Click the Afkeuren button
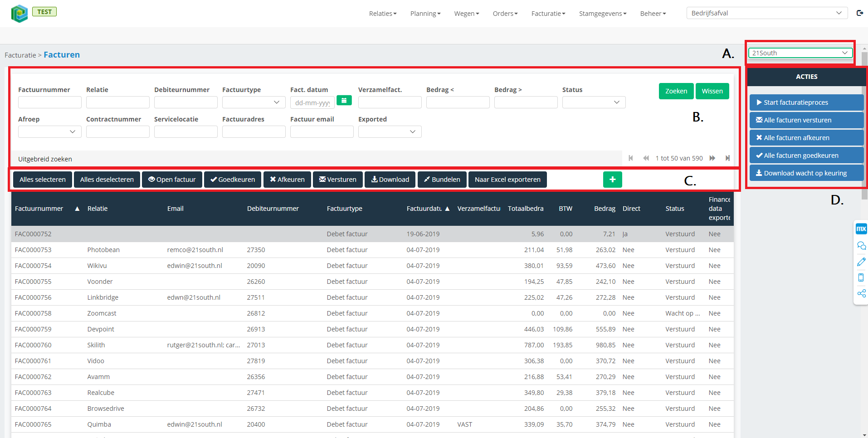 (x=287, y=180)
